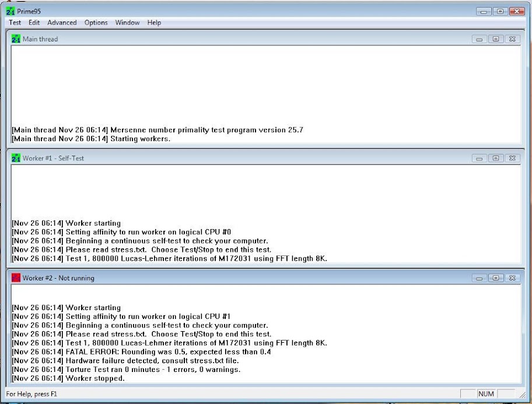Screen dimensions: 532x404
Task: Minimize the Worker #1 window
Action: (x=479, y=158)
